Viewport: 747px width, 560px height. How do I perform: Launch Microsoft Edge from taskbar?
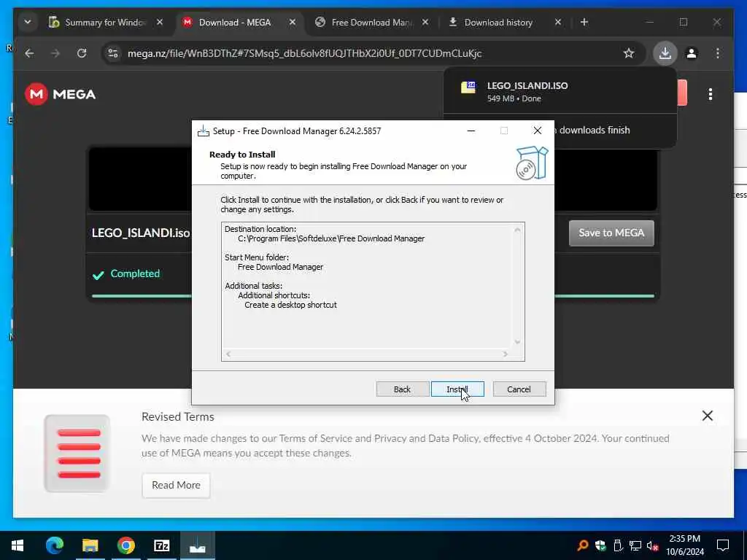coord(54,545)
